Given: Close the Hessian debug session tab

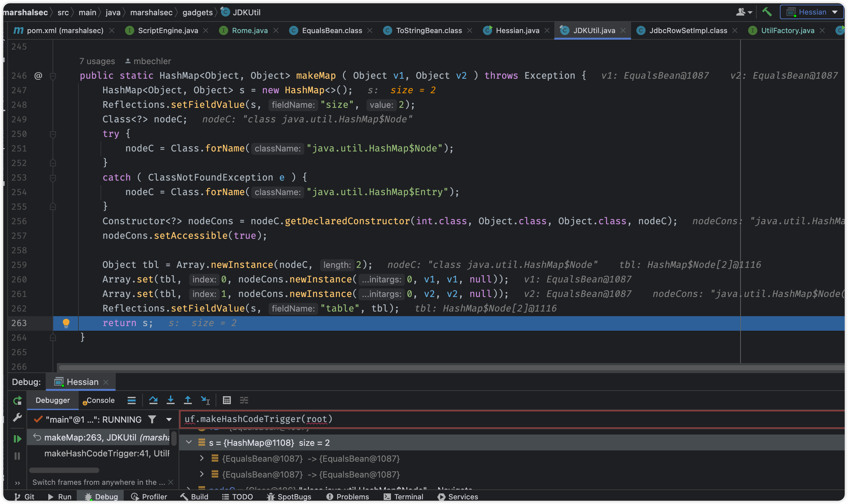Looking at the screenshot, I should pyautogui.click(x=106, y=382).
